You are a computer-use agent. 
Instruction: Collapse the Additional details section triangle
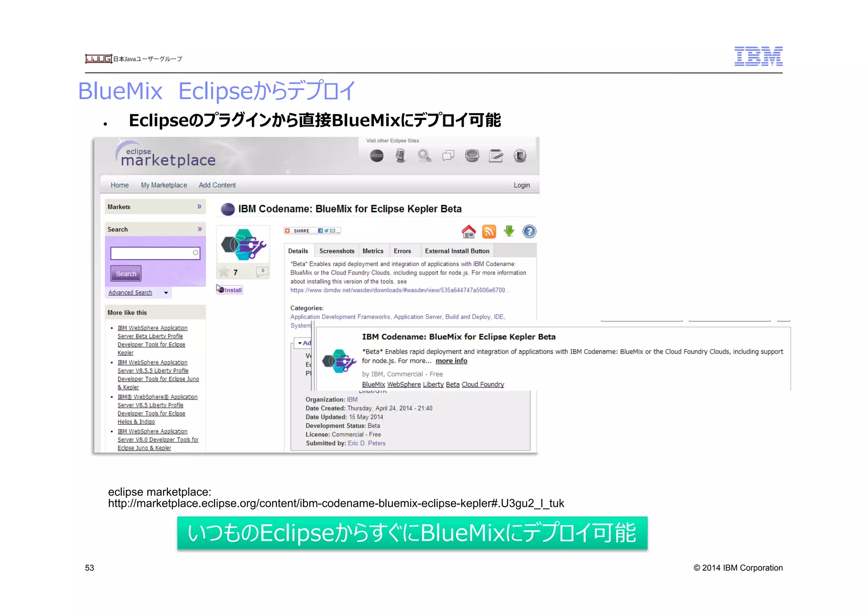(x=300, y=343)
